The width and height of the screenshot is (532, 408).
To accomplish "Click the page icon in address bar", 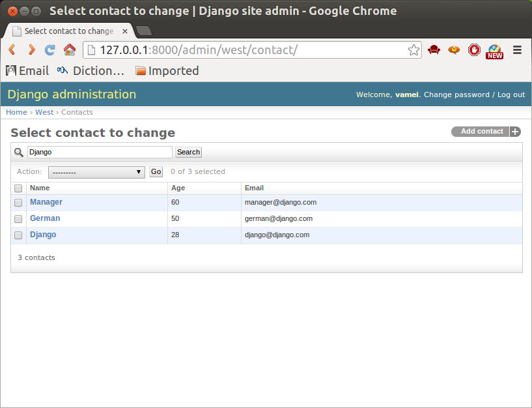I will [x=91, y=50].
